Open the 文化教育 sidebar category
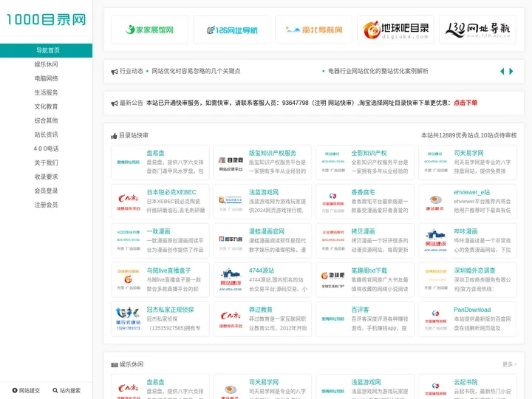This screenshot has height=399, width=532. tap(46, 106)
